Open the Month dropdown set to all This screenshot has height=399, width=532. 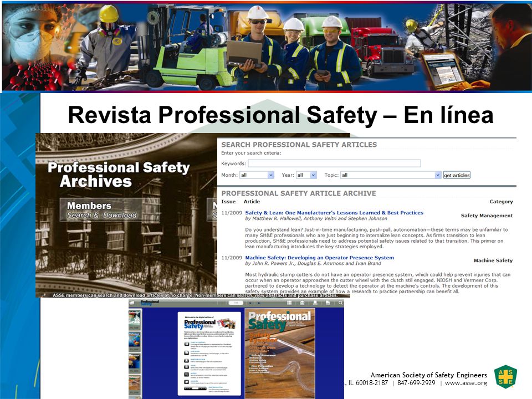click(257, 175)
